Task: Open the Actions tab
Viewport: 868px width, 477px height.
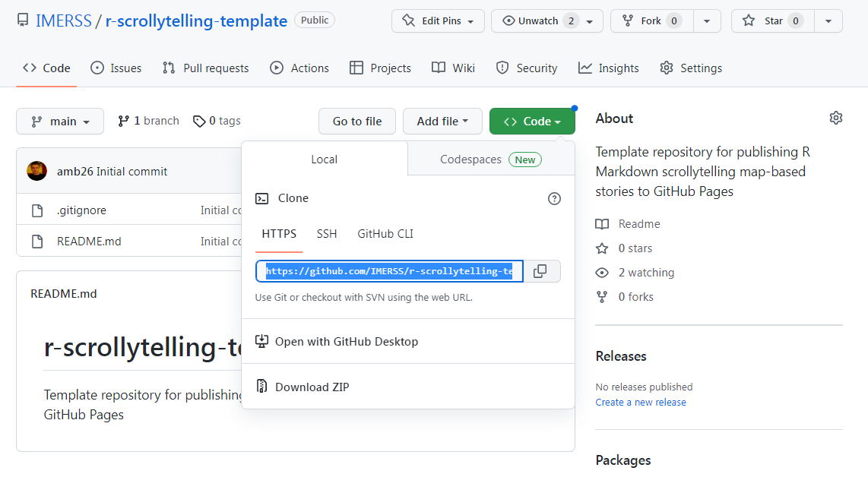Action: tap(299, 68)
